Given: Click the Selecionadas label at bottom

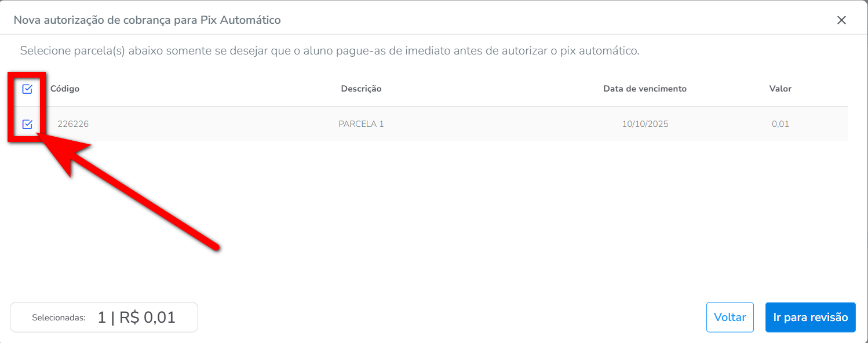Looking at the screenshot, I should 59,318.
